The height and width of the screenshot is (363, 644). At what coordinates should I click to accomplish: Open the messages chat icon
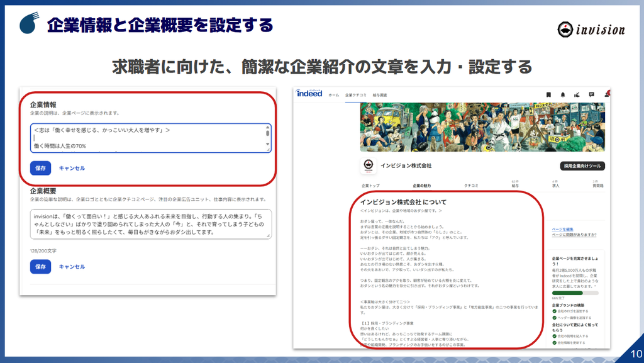point(591,94)
